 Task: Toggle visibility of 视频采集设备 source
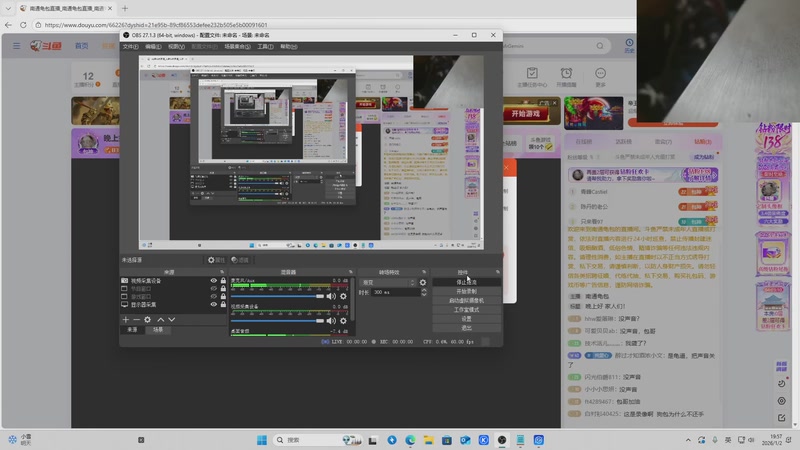click(213, 281)
